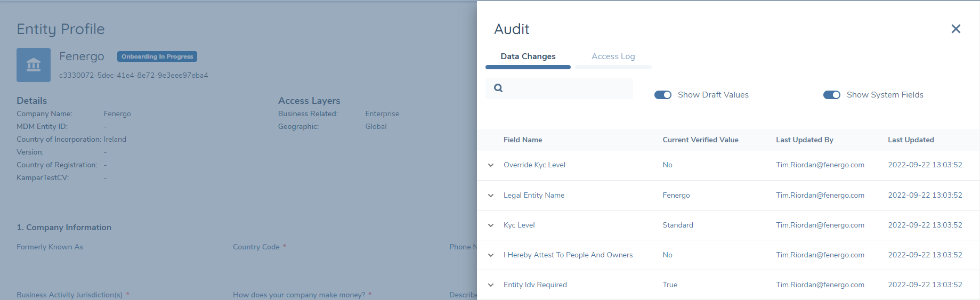Viewport: 980px width, 300px height.
Task: Sort by Last Updated column header
Action: (911, 140)
